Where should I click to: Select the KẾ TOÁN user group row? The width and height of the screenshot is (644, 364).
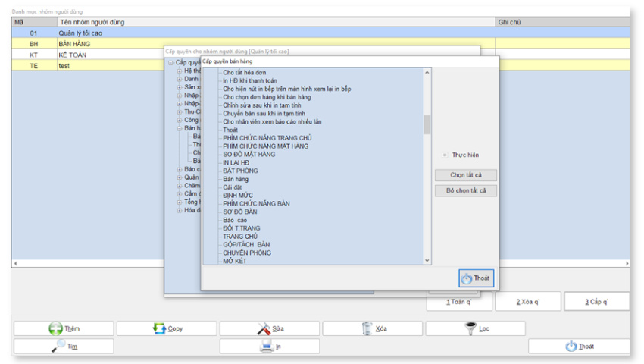point(76,55)
